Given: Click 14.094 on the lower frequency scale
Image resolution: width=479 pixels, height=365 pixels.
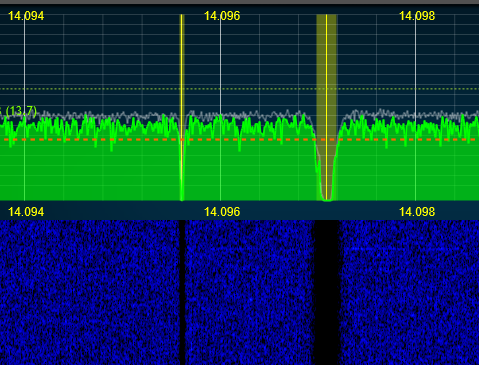Looking at the screenshot, I should pos(26,212).
